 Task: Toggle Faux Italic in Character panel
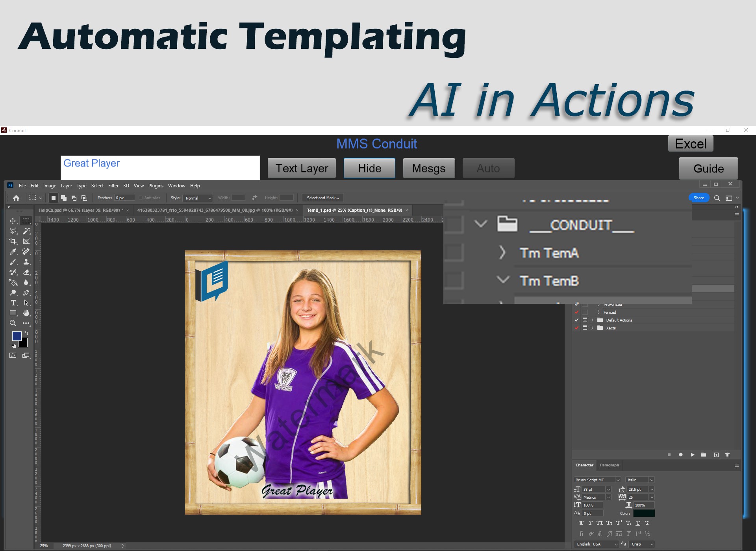tap(591, 523)
